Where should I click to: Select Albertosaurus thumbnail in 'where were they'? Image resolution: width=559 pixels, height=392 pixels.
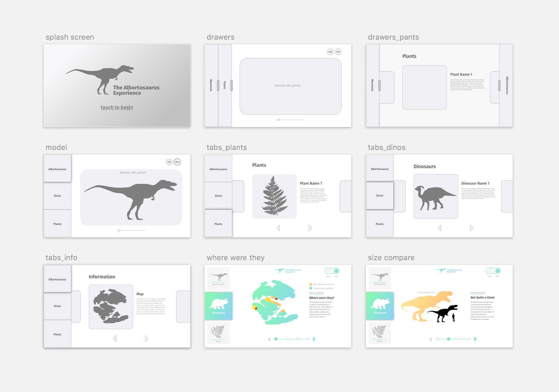(x=218, y=279)
